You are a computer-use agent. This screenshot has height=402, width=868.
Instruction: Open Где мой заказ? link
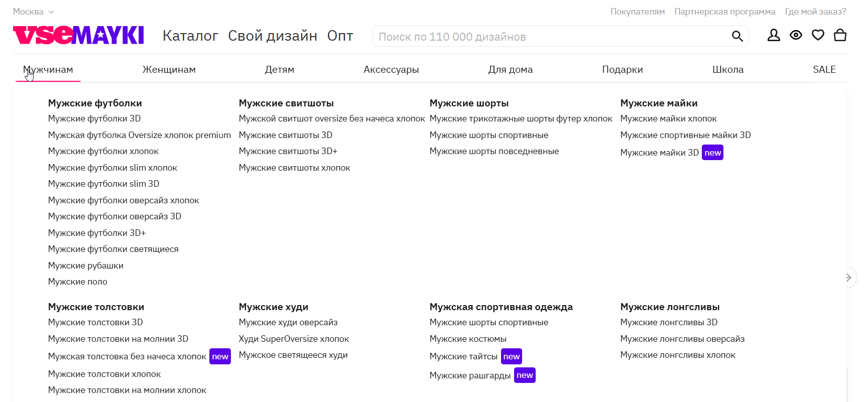pos(816,12)
